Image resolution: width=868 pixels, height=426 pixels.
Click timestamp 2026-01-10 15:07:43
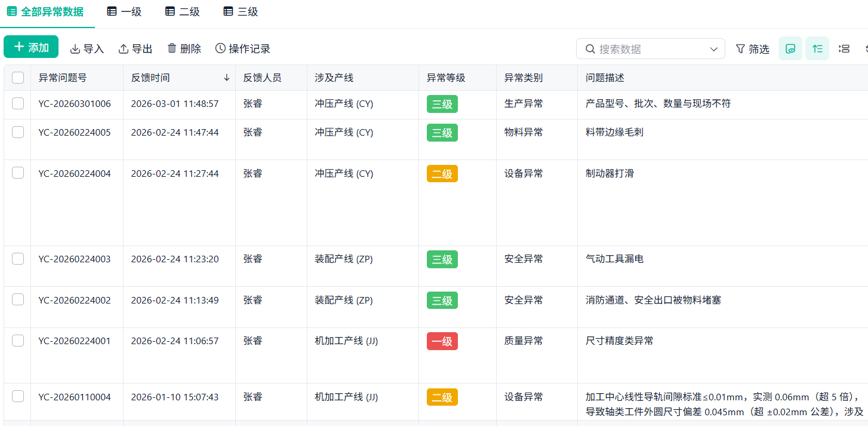tap(175, 397)
